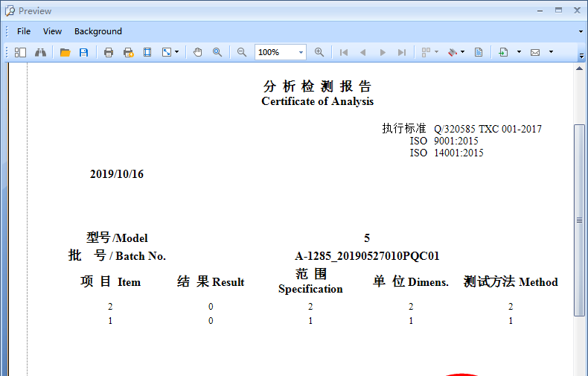Toggle the document map panel icon

coord(20,52)
